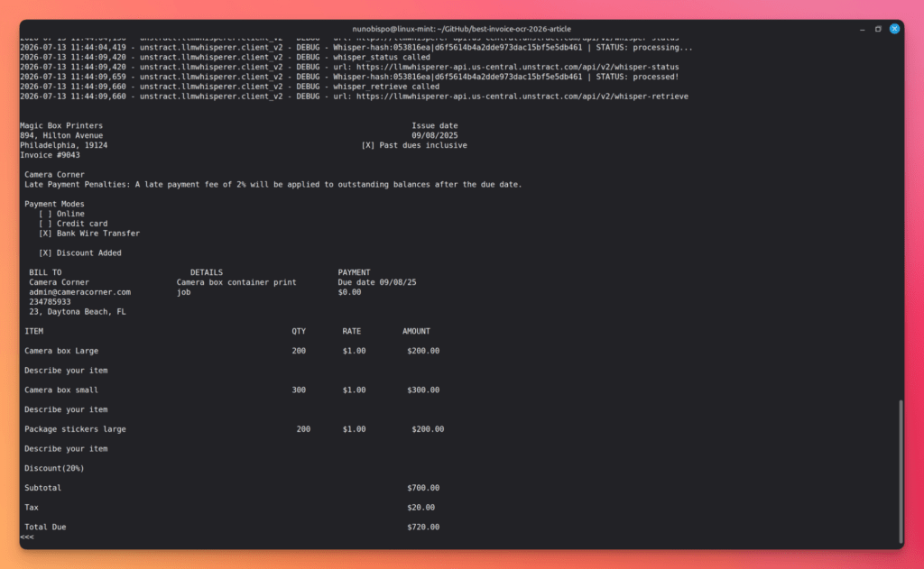
Task: Click the '[X] Bank Wire Transfer' text
Action: point(89,234)
